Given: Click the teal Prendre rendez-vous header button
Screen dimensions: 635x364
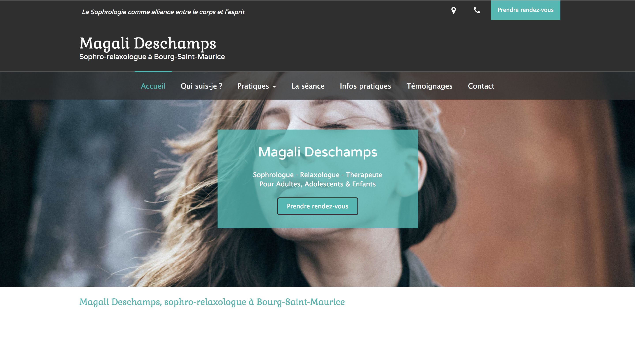Looking at the screenshot, I should coord(525,10).
